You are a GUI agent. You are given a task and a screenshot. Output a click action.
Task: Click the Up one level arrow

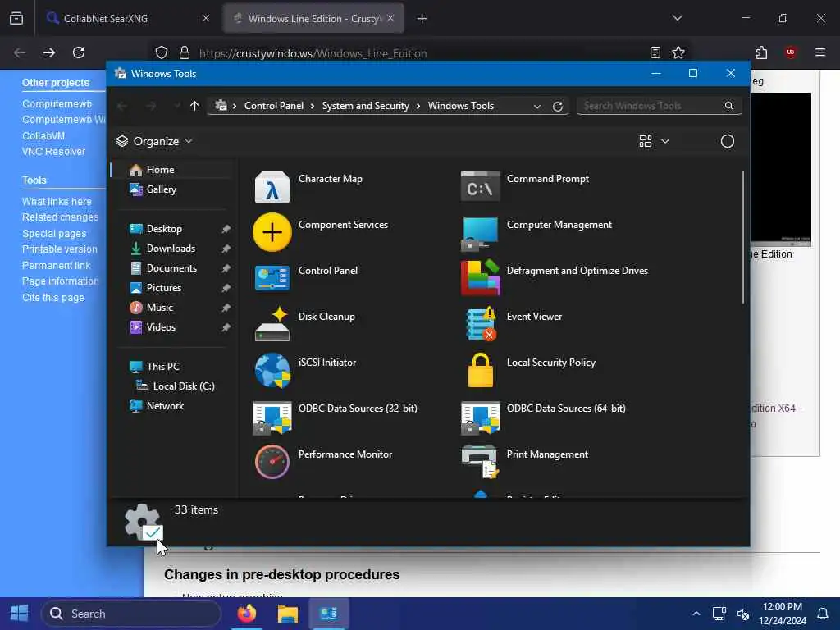(x=194, y=106)
